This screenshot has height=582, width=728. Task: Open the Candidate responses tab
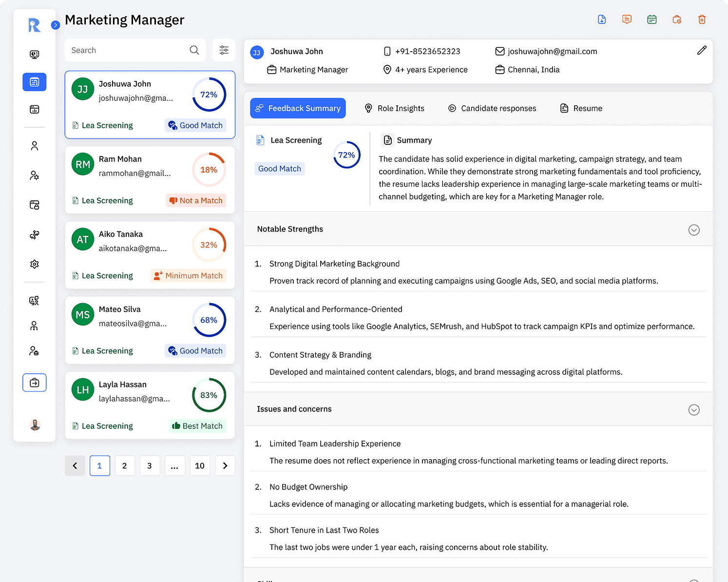[492, 108]
